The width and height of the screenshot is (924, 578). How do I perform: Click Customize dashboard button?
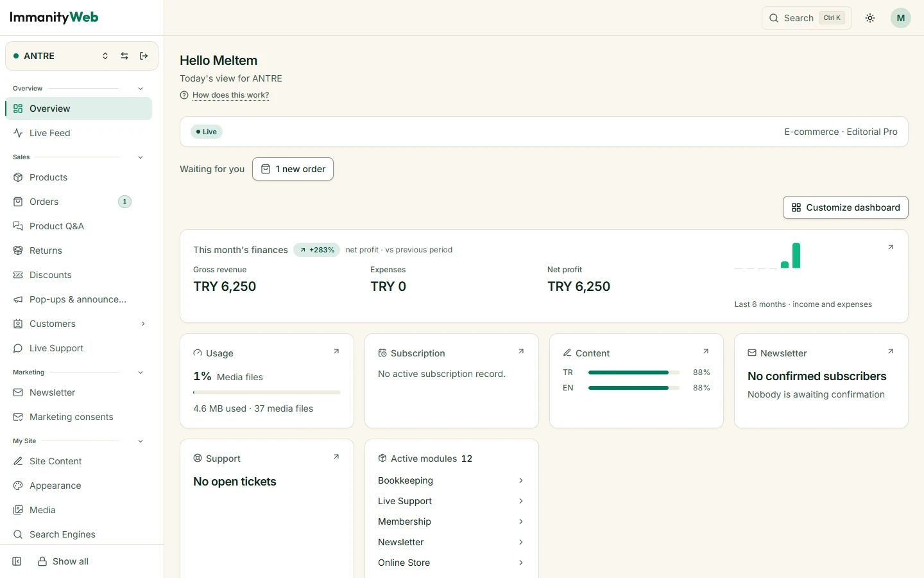pos(846,207)
